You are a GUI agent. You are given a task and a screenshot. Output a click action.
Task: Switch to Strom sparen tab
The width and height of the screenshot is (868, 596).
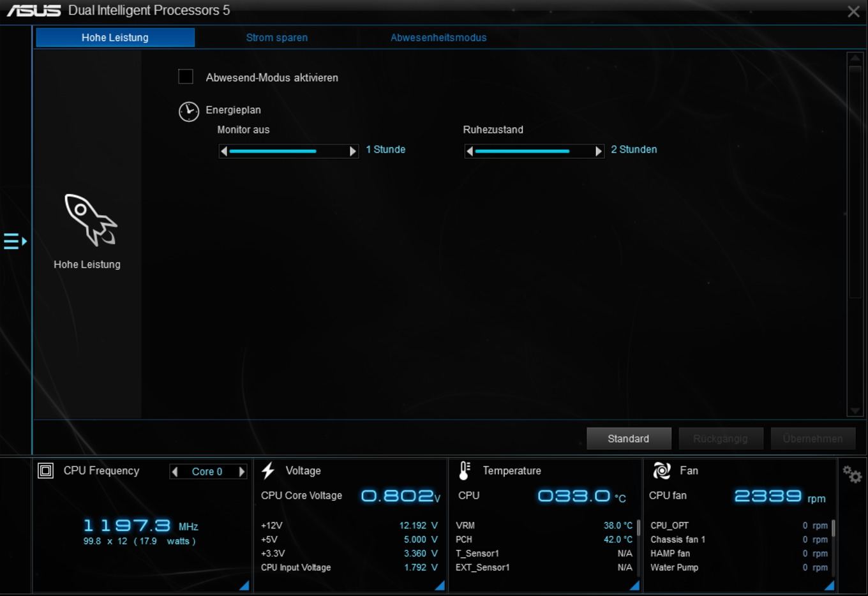click(x=277, y=38)
